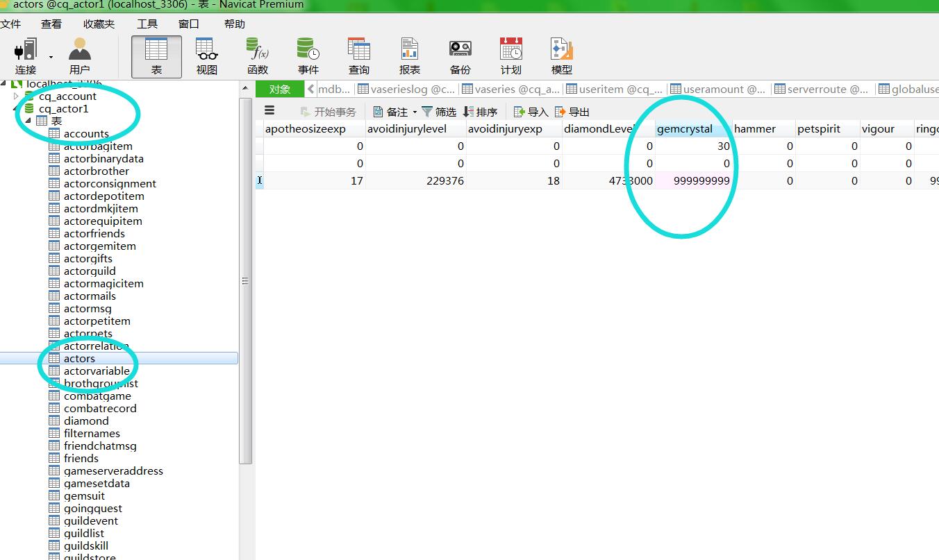Open the Backup (备份) toolbar icon

click(460, 51)
